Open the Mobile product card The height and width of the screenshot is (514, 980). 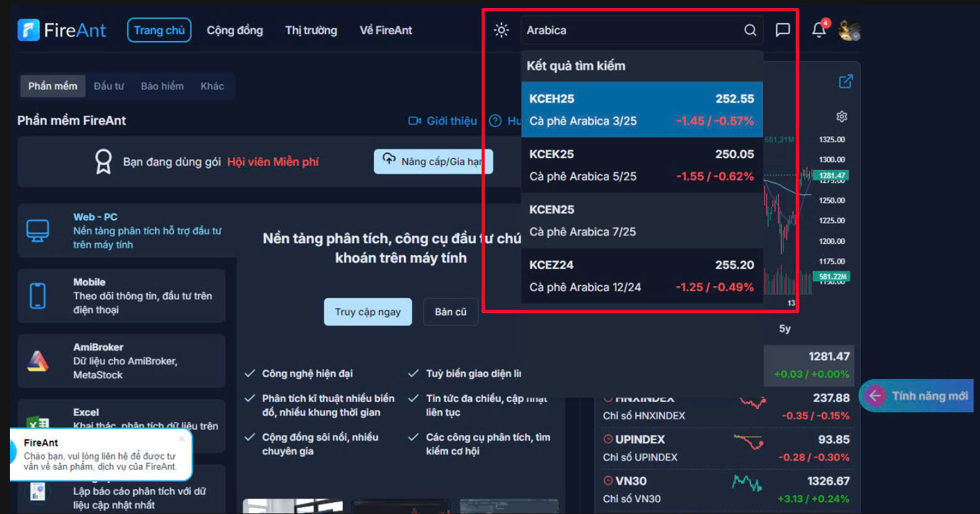click(x=121, y=296)
